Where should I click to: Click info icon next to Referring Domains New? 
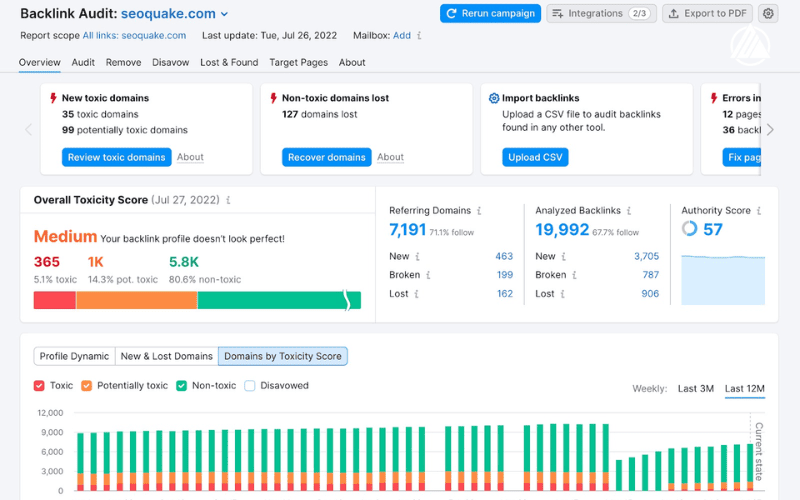[417, 256]
